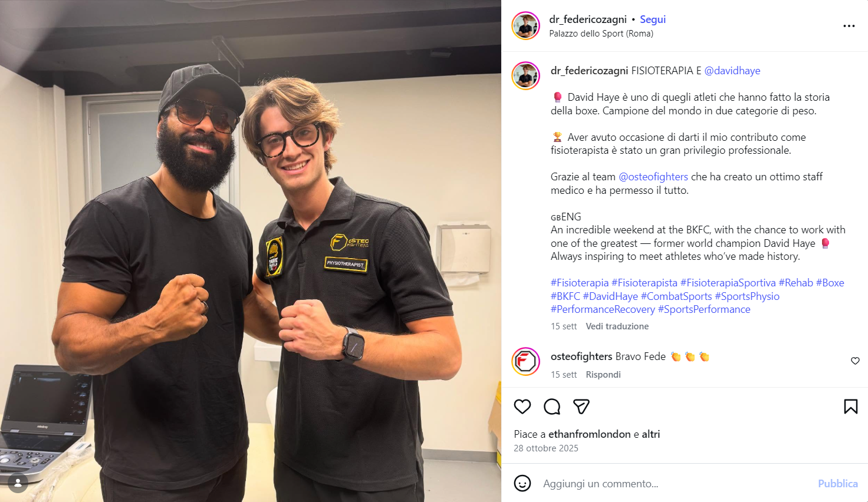Save post with the bookmark icon
Screen dimensions: 868x502
tap(851, 407)
